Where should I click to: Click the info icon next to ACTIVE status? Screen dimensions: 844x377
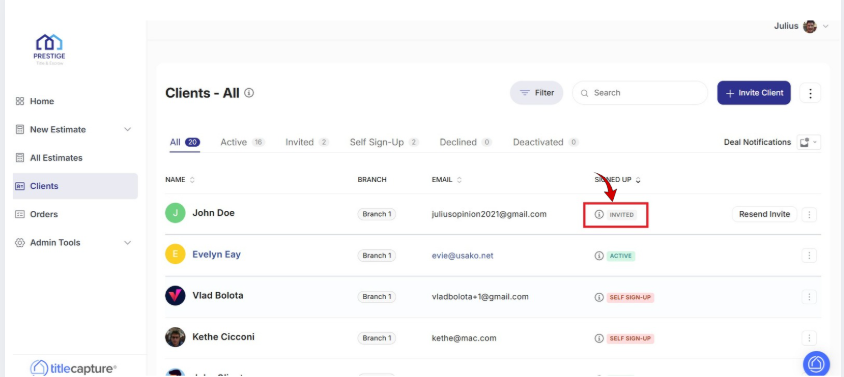tap(599, 256)
